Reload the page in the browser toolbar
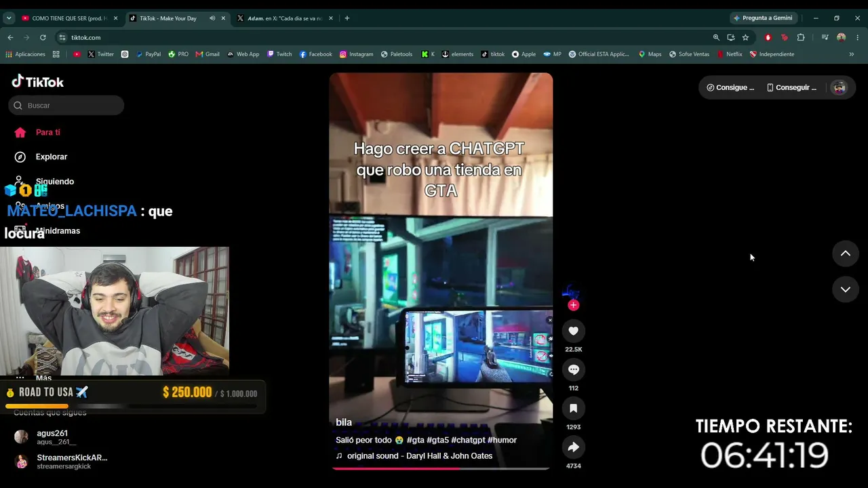The height and width of the screenshot is (488, 868). (x=43, y=37)
